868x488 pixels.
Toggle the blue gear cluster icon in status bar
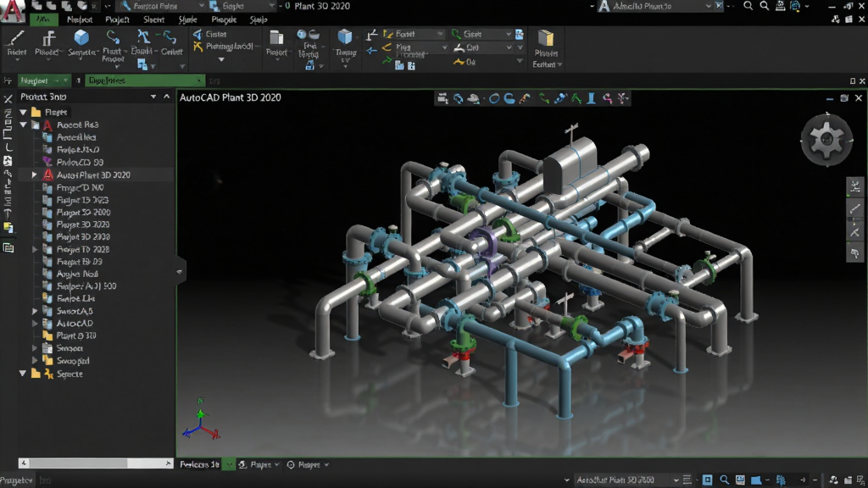[x=781, y=480]
